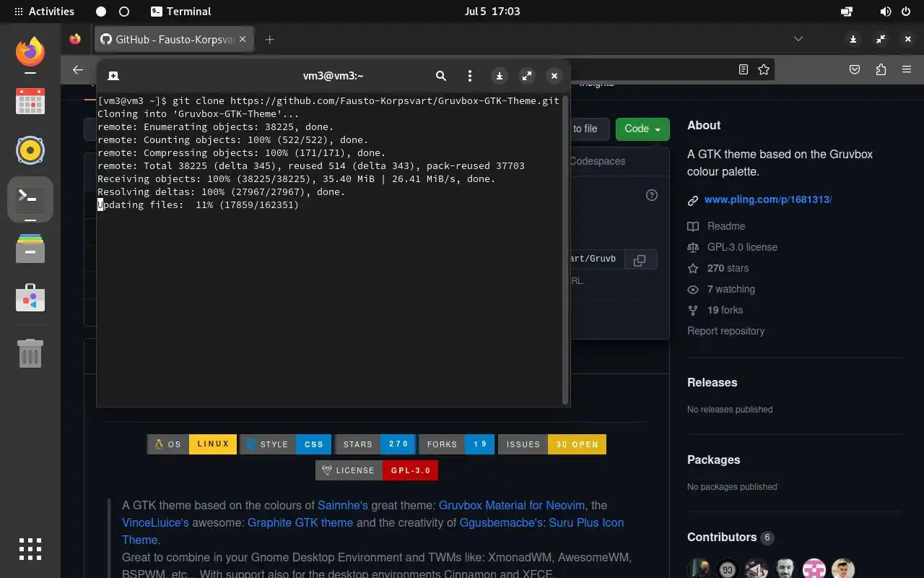Open the Graphite GTK theme link
924x578 pixels.
point(300,522)
